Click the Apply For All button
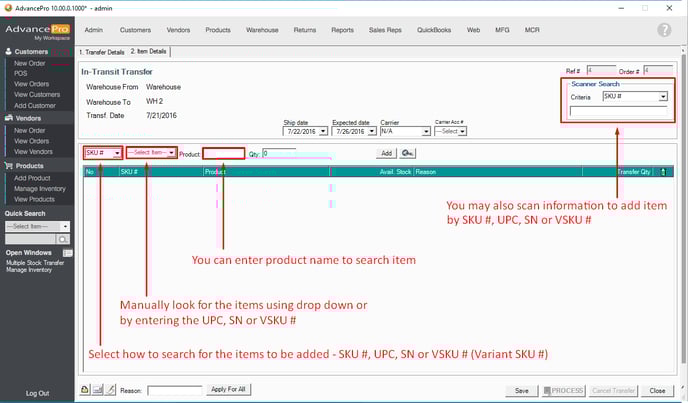The image size is (688, 403). click(x=229, y=389)
